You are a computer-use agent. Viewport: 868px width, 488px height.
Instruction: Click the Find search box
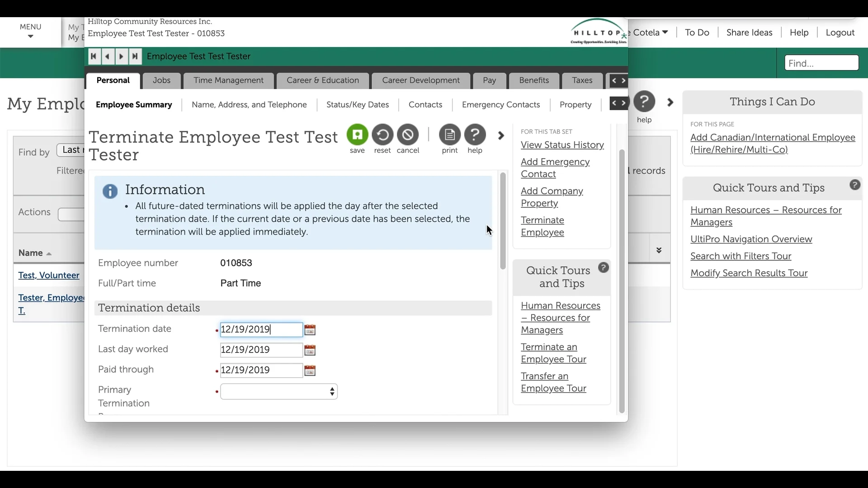821,63
